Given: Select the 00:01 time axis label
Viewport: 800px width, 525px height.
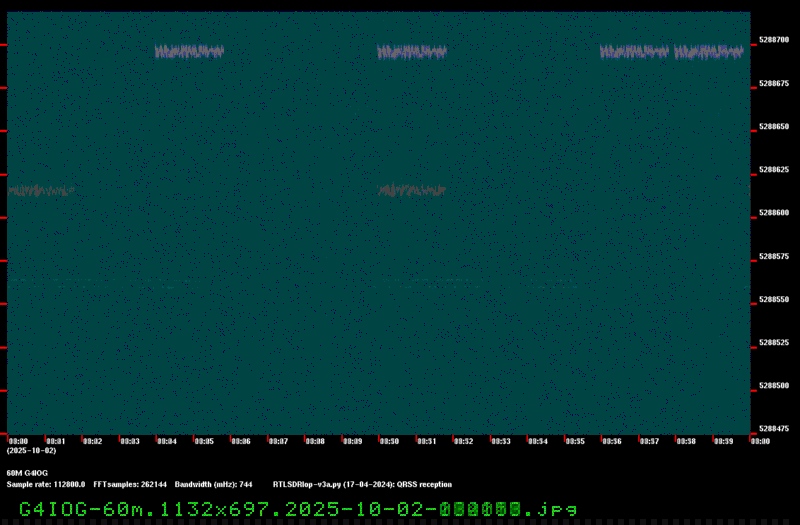Looking at the screenshot, I should coord(56,441).
